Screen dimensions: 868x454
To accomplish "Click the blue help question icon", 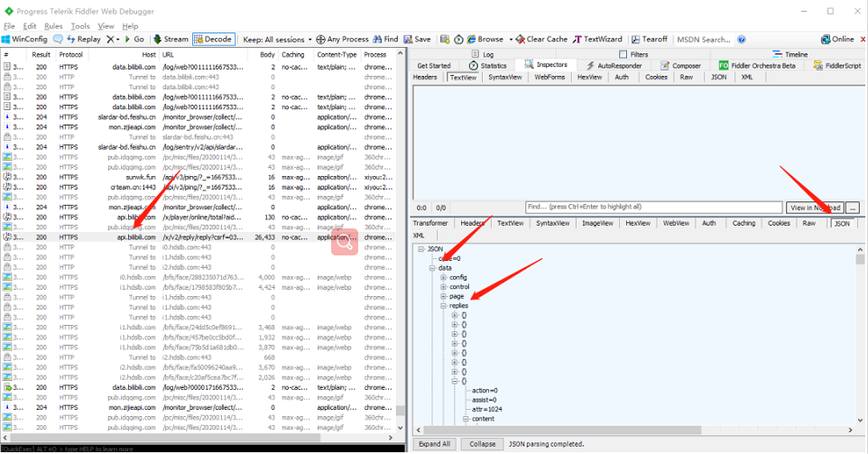I will (742, 40).
